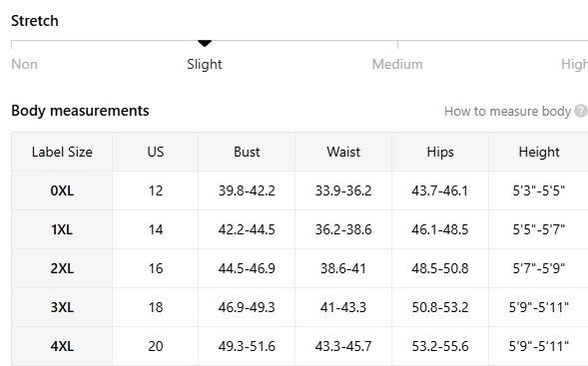Click the Slight stretch label
Screen dimensions: 588x366
coord(205,64)
